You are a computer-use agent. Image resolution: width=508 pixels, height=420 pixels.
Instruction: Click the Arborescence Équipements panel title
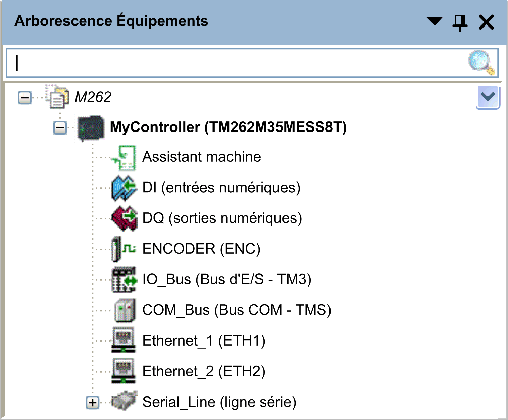[111, 21]
